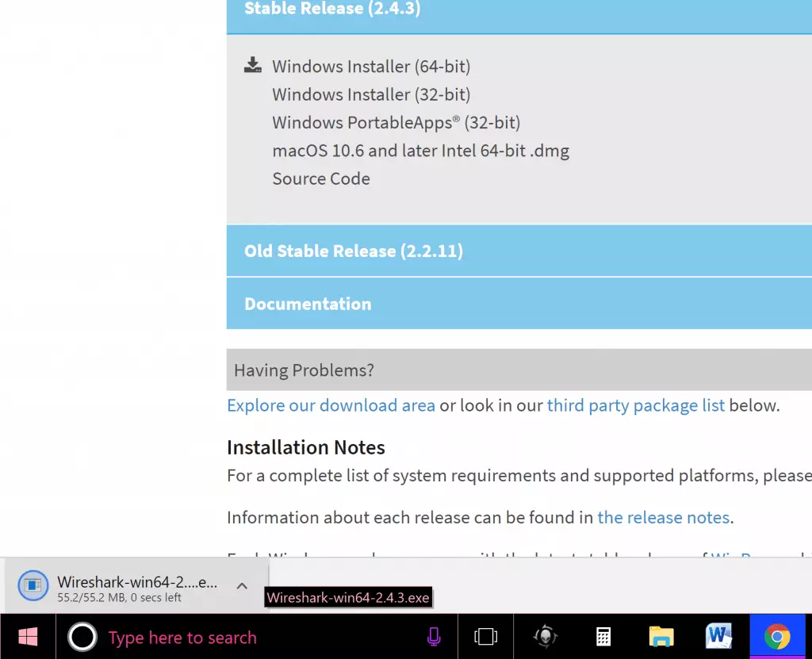Expand the Old Stable Release (2.2.11) section
The width and height of the screenshot is (812, 659).
pos(354,251)
